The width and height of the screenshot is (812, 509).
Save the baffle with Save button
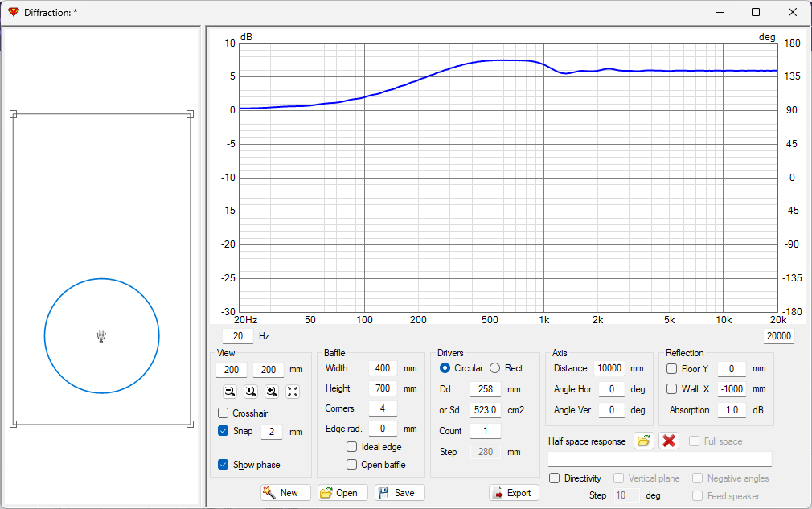point(400,492)
